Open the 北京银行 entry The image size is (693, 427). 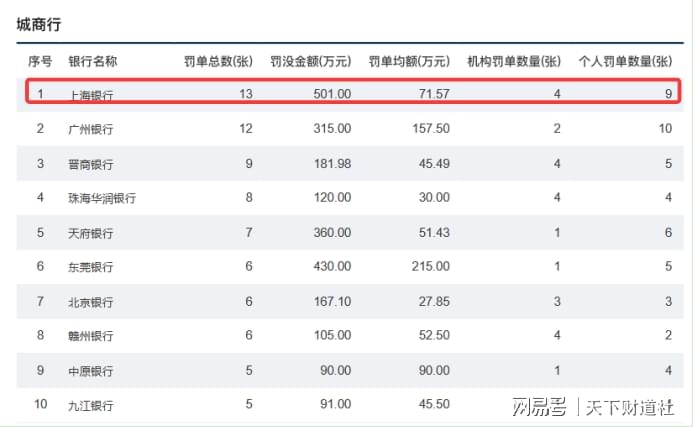point(90,302)
